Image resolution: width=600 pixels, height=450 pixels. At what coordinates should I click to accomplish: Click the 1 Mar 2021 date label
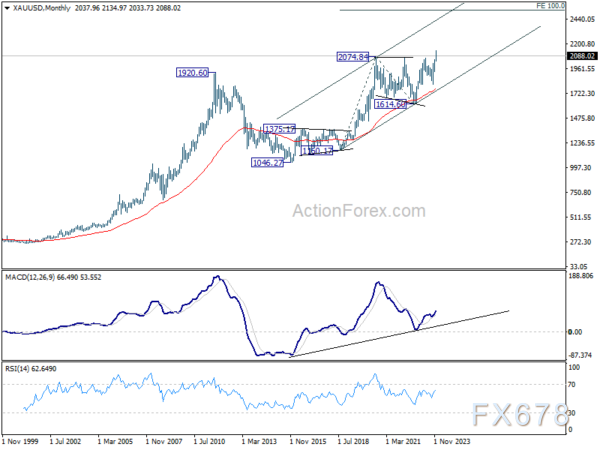[403, 442]
